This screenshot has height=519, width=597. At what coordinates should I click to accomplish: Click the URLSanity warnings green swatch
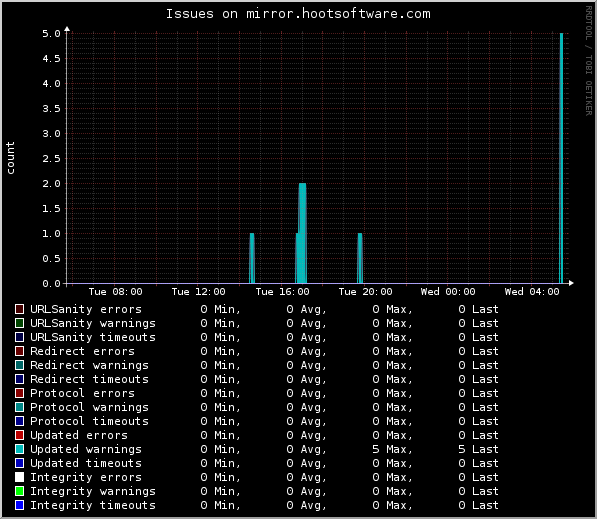[19, 323]
